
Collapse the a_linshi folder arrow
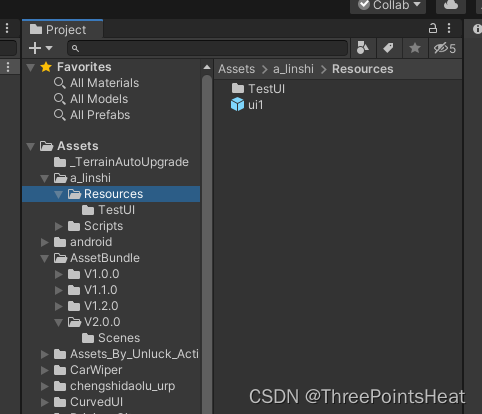(x=45, y=178)
